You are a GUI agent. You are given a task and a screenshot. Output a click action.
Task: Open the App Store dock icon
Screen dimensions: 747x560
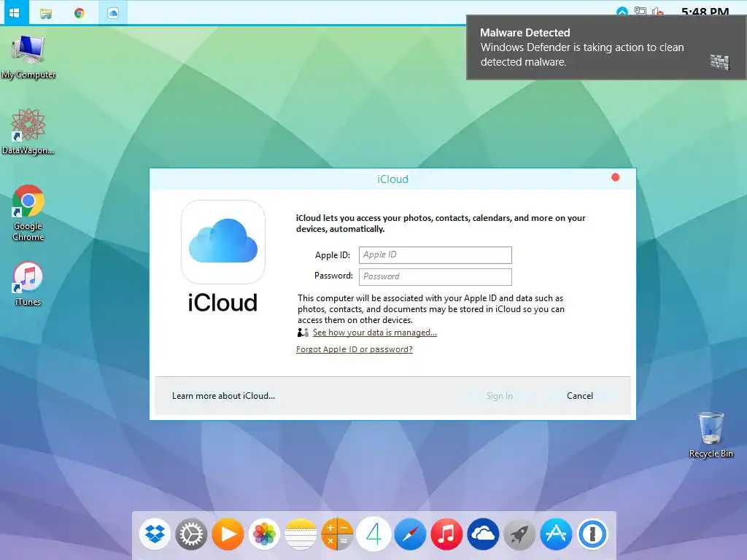(556, 534)
